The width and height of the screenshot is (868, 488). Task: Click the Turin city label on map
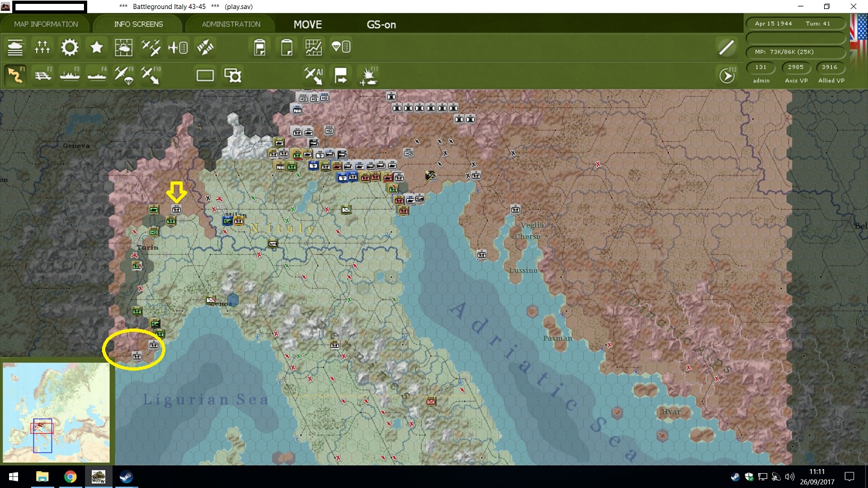tap(148, 248)
